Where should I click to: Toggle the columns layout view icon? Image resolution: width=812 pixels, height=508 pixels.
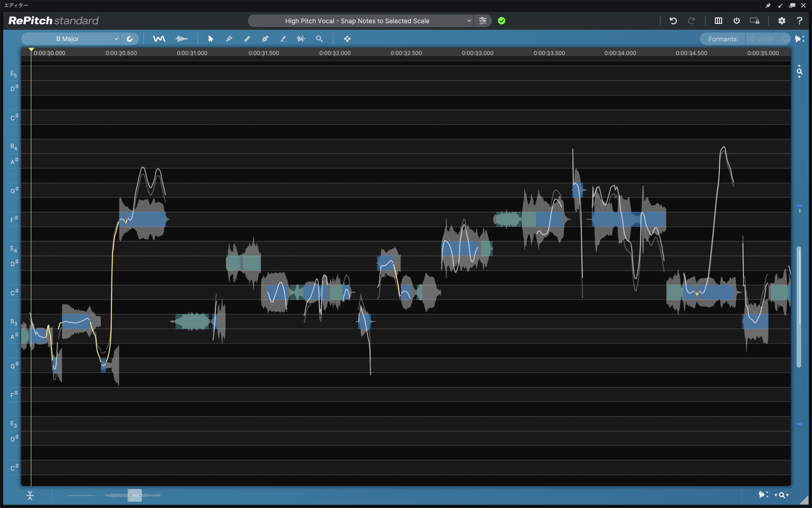[718, 21]
